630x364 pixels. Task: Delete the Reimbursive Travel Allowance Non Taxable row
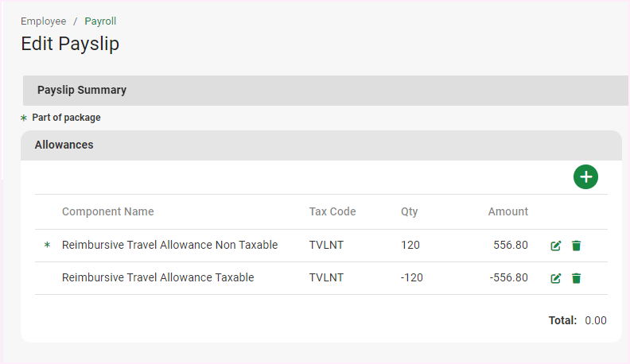point(577,246)
